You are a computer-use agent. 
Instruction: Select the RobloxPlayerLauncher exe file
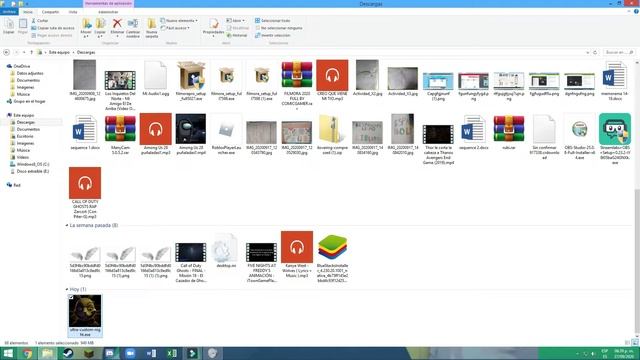tap(226, 135)
